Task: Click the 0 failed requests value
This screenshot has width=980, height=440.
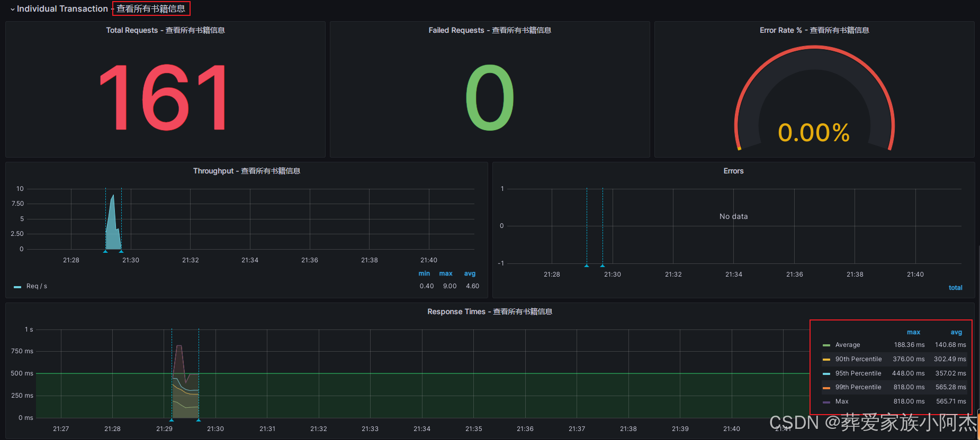Action: (490, 97)
